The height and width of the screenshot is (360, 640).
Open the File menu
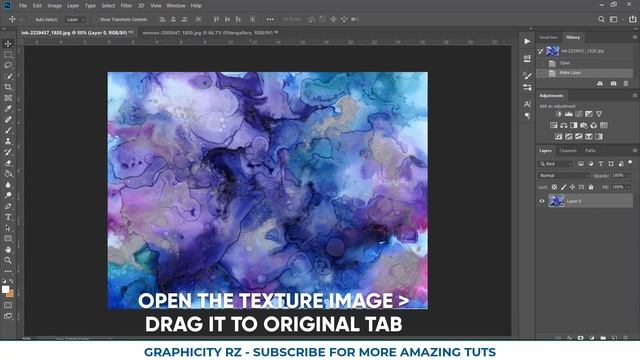click(x=23, y=6)
